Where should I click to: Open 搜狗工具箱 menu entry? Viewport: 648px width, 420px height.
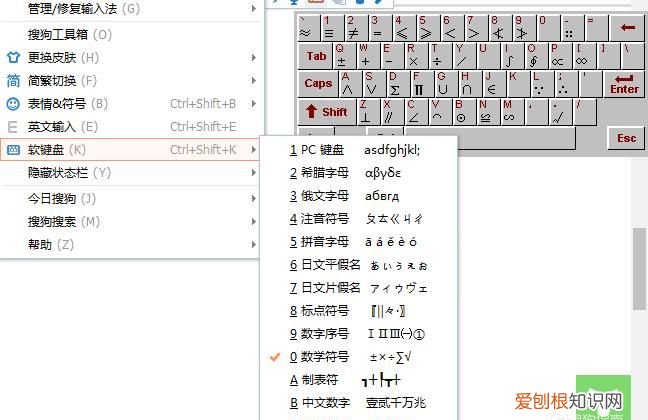tap(70, 34)
